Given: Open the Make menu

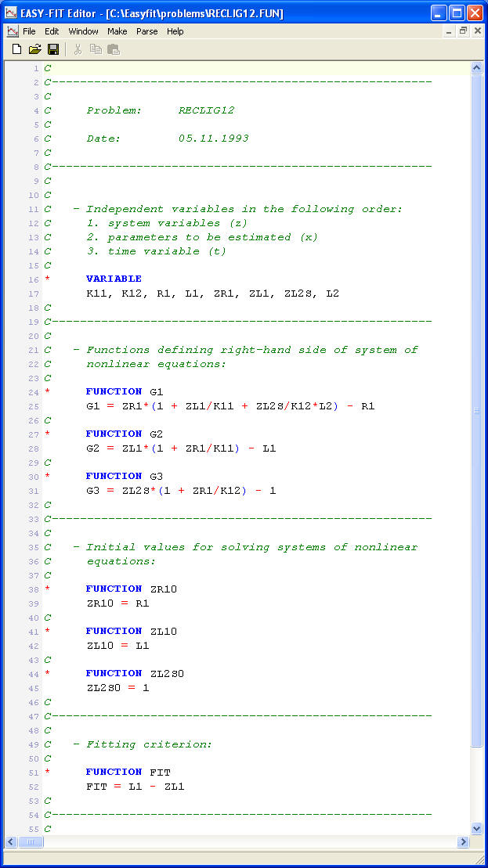Looking at the screenshot, I should coord(117,31).
